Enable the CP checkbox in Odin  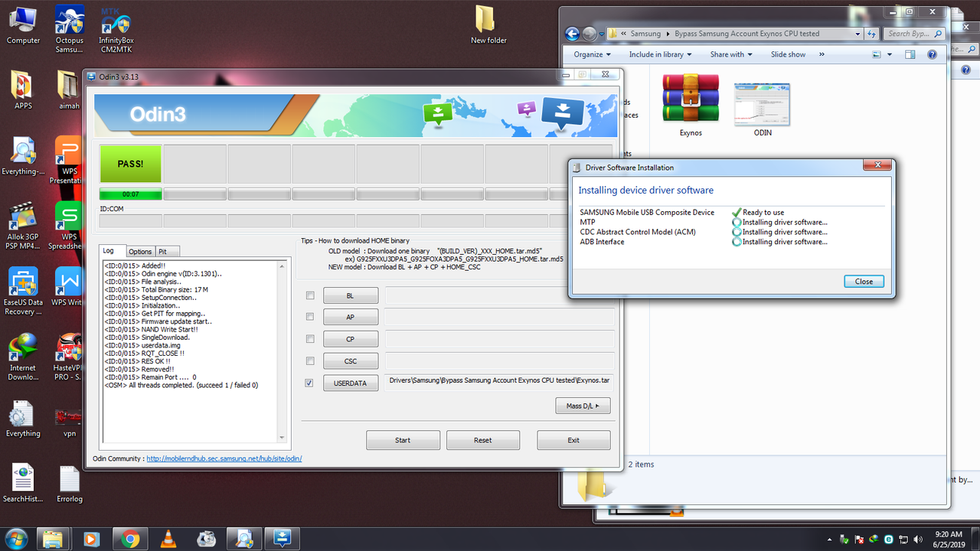point(310,338)
